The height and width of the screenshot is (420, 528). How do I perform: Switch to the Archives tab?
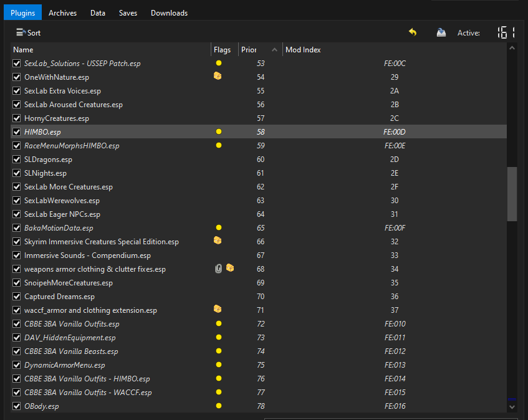tap(62, 13)
